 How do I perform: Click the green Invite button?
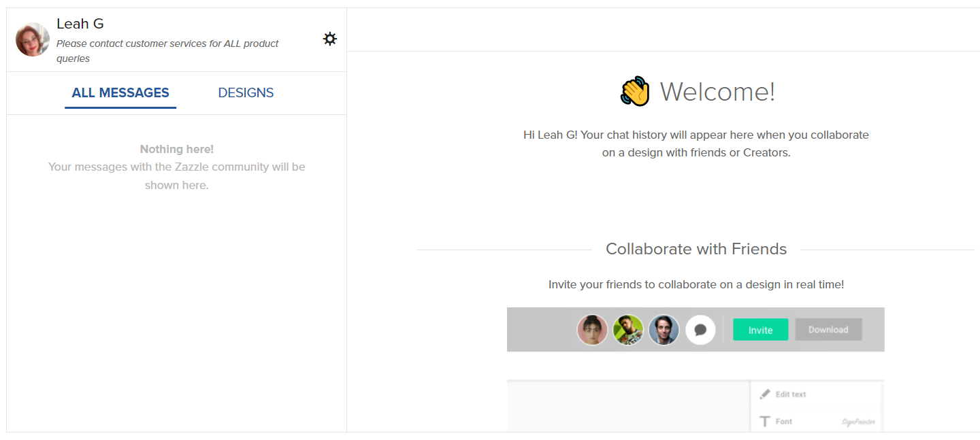click(761, 330)
